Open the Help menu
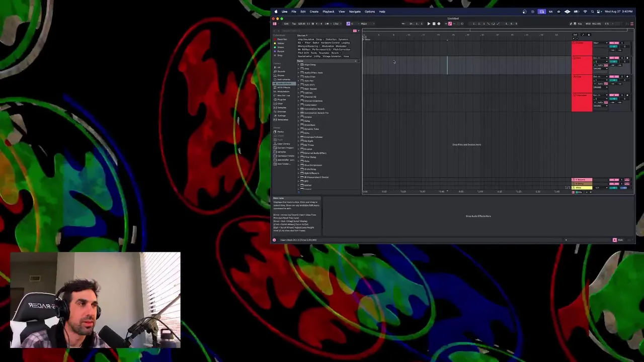The width and height of the screenshot is (644, 362). click(x=382, y=12)
